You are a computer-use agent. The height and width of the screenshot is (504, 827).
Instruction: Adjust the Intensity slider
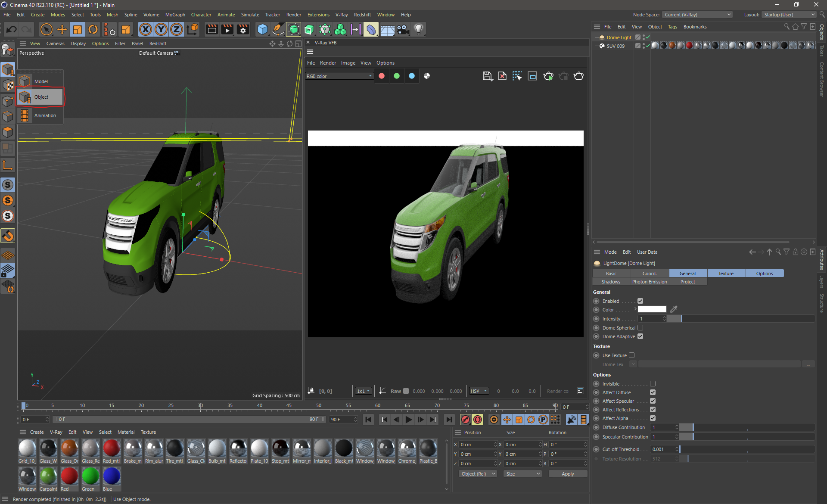coord(740,319)
